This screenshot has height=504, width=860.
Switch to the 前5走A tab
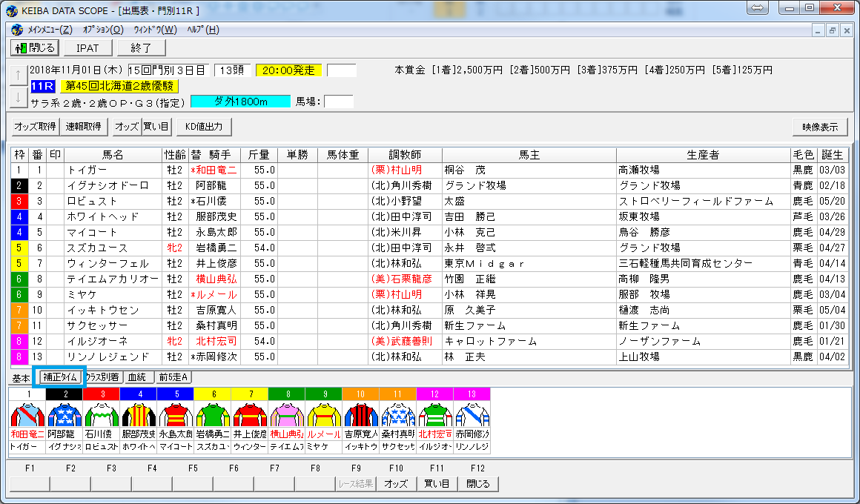[173, 377]
